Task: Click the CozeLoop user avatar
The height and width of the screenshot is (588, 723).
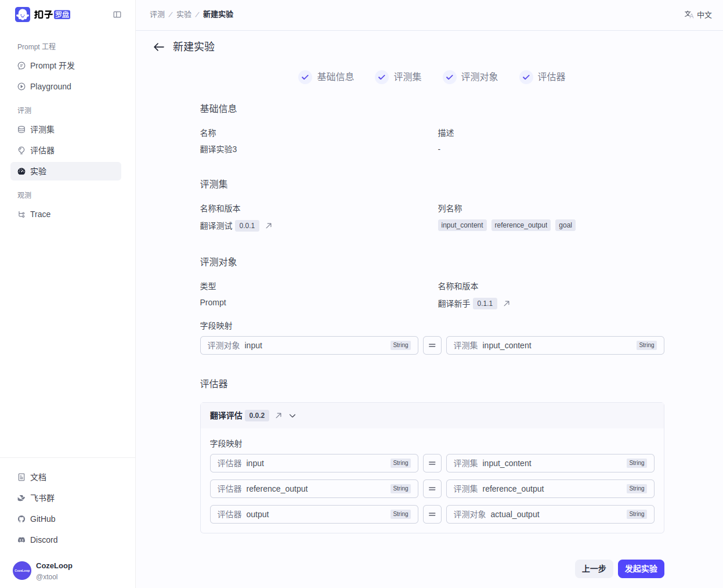Action: coord(22,571)
